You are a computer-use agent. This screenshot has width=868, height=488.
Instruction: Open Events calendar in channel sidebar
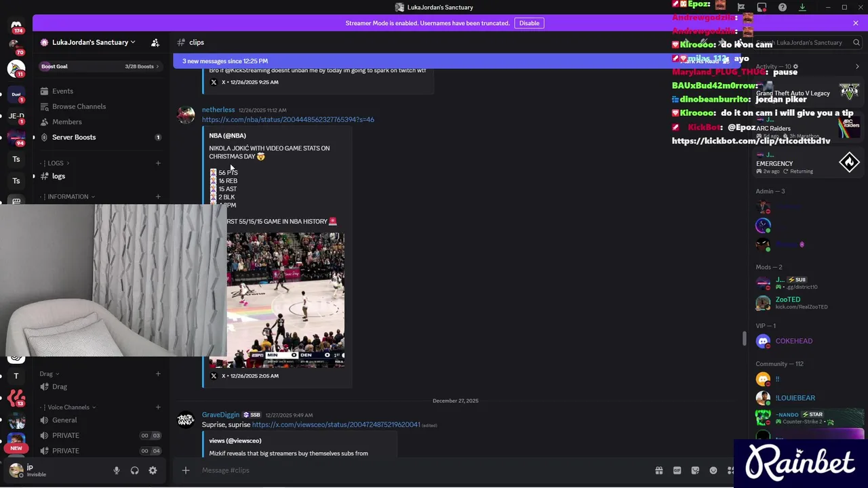[x=100, y=91]
